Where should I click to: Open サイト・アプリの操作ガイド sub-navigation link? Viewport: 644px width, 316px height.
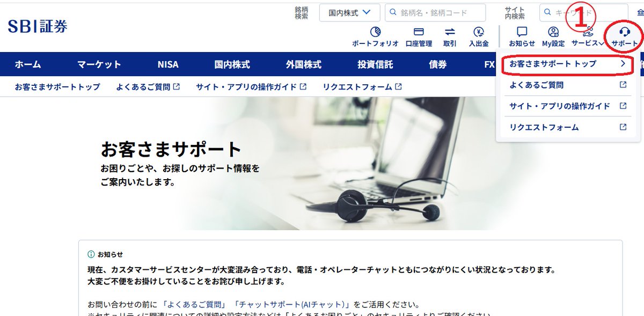[251, 86]
